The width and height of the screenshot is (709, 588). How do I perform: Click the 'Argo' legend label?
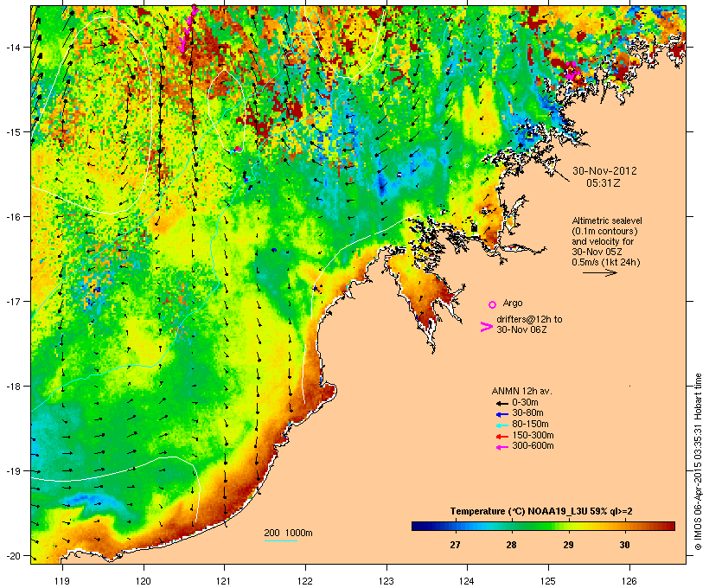[x=513, y=303]
